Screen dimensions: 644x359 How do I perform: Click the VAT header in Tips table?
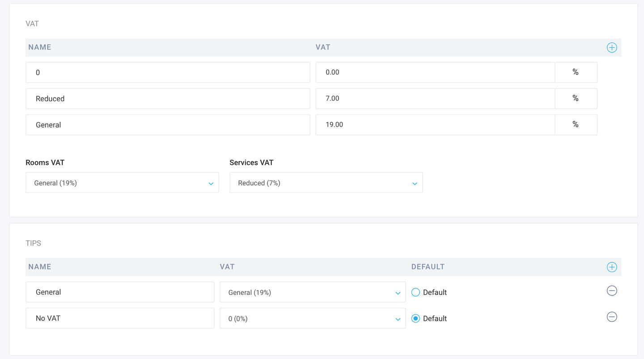[227, 267]
